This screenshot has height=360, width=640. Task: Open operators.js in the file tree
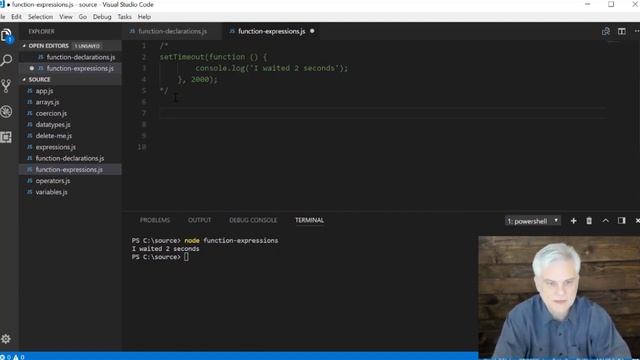(x=70, y=181)
